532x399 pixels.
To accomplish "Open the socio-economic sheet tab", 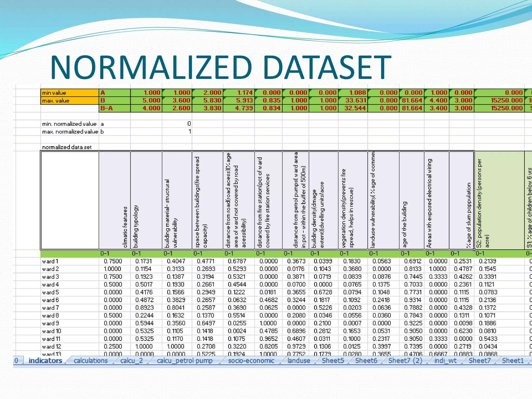I will tap(251, 361).
